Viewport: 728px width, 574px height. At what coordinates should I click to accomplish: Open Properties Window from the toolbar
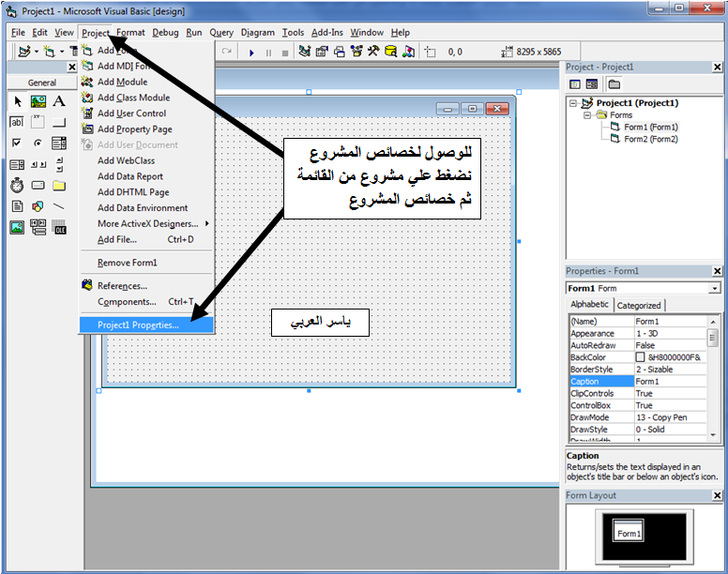(322, 52)
